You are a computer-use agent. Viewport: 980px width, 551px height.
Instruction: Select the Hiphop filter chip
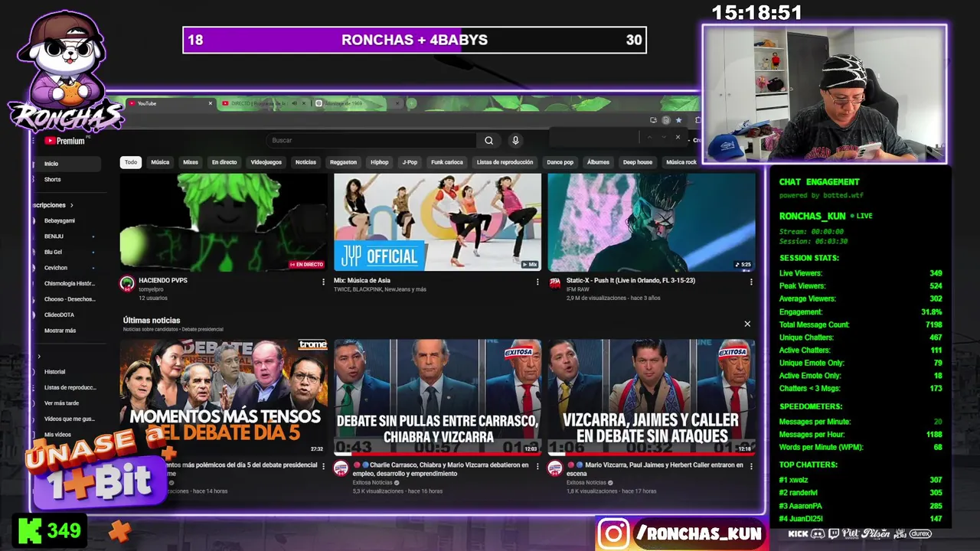pyautogui.click(x=380, y=162)
